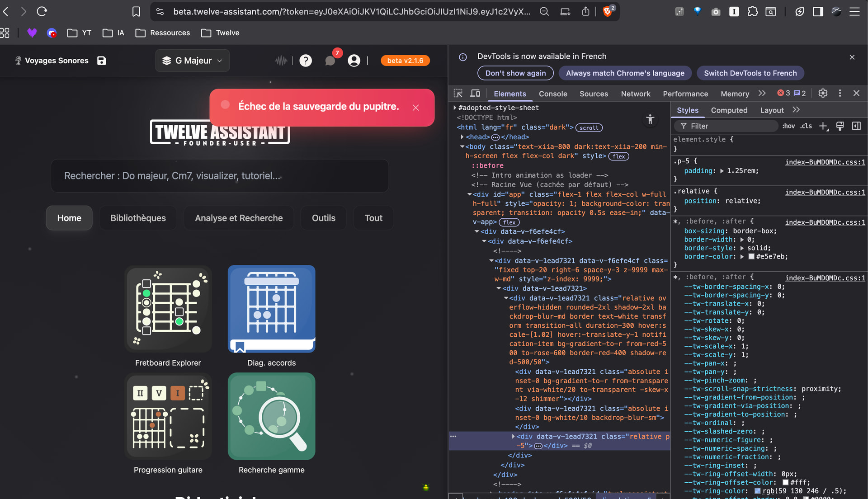Viewport: 868px width, 499px height.
Task: Toggle the :hov element state panel
Action: [x=788, y=126]
